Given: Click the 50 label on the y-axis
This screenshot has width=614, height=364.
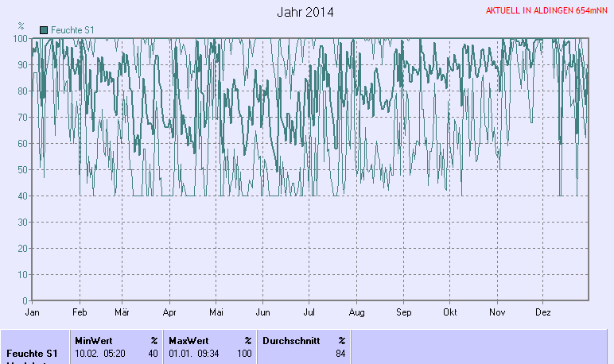Looking at the screenshot, I should tap(23, 170).
